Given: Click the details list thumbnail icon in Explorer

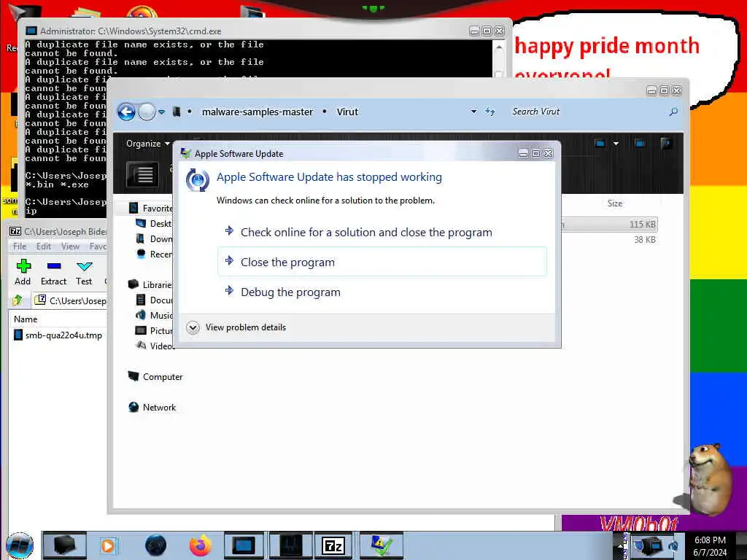Looking at the screenshot, I should 142,175.
